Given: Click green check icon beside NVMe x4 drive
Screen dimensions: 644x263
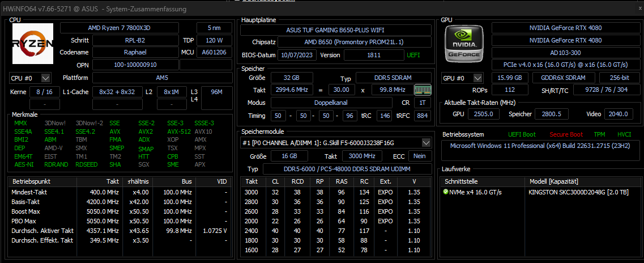Looking at the screenshot, I should (x=446, y=192).
